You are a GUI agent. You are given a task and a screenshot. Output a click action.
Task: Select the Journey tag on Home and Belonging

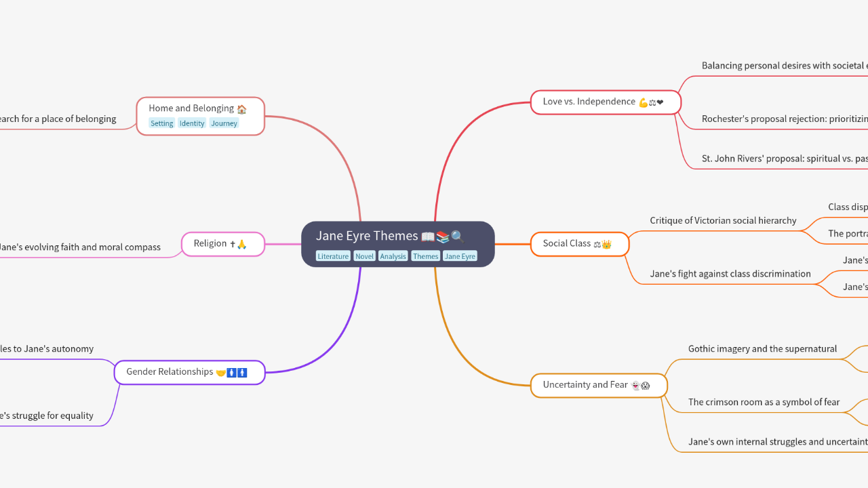pos(224,123)
